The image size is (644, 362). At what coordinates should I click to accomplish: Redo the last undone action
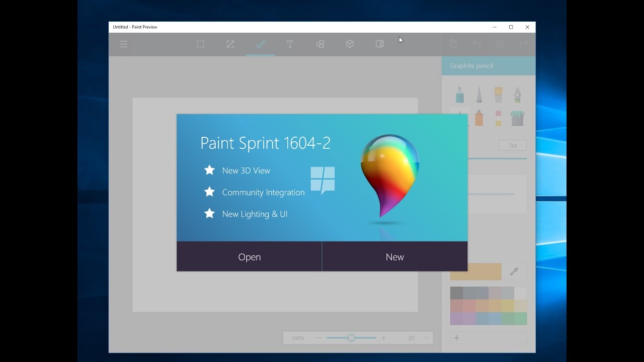(x=523, y=44)
